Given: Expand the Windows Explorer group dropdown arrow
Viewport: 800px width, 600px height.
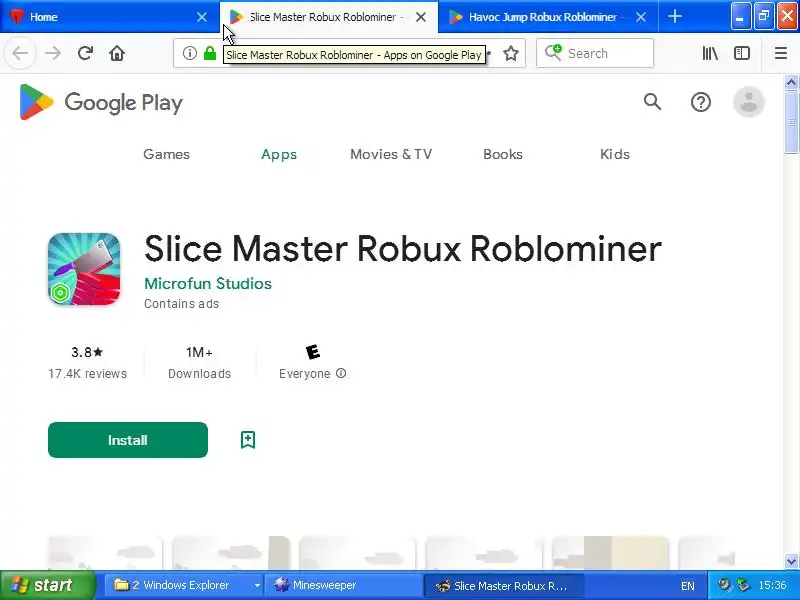Looking at the screenshot, I should click(x=257, y=585).
